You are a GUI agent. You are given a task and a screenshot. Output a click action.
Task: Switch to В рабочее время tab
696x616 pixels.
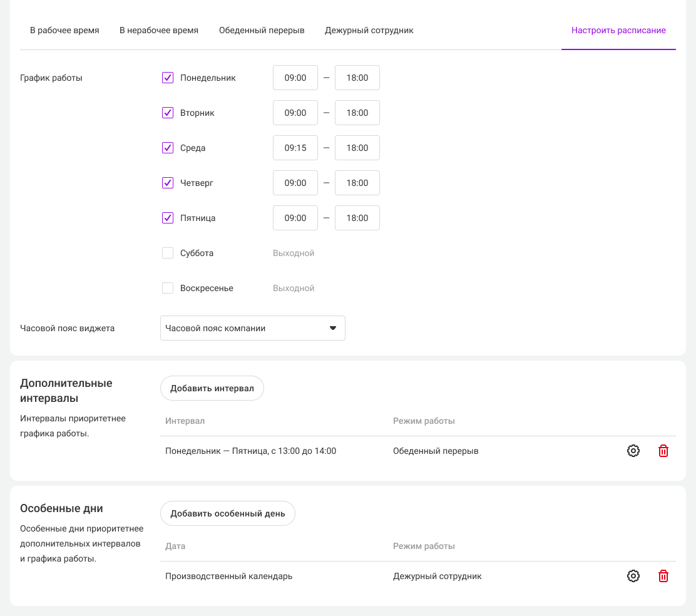click(64, 30)
